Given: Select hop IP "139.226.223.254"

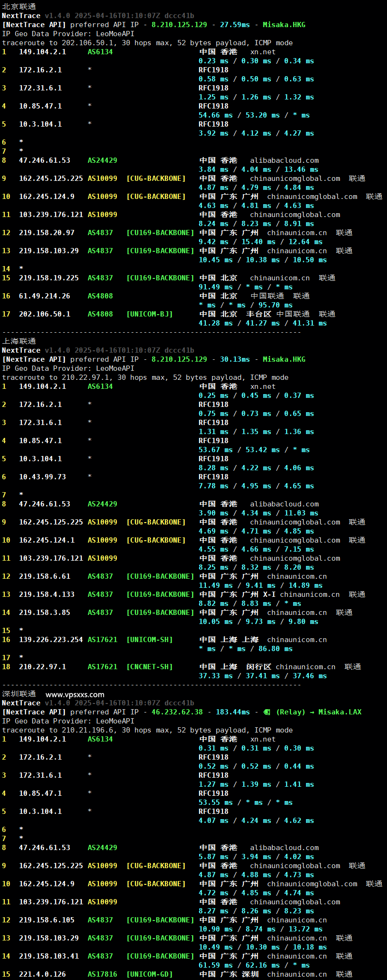Looking at the screenshot, I should 51,640.
